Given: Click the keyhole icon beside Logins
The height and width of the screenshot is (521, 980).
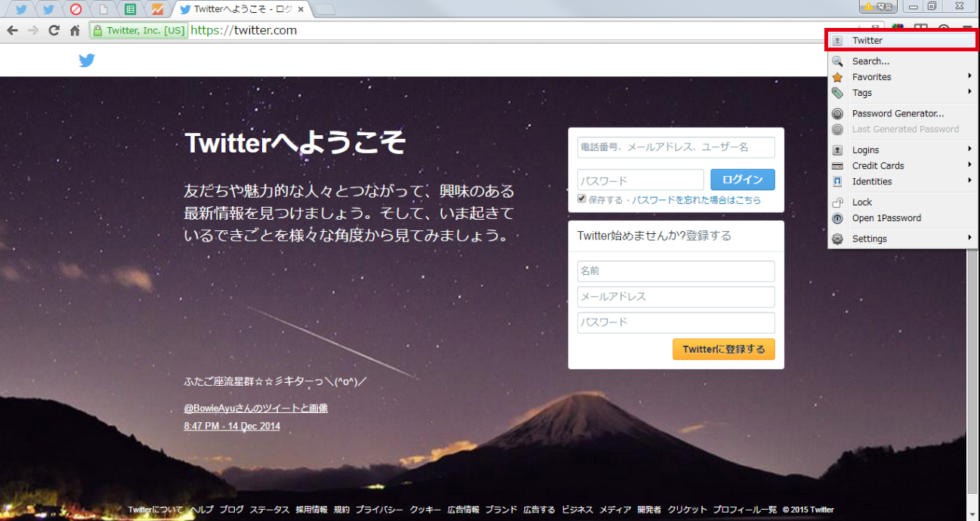Looking at the screenshot, I should click(x=837, y=150).
